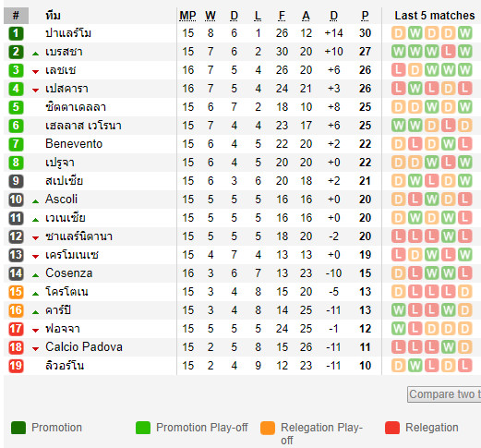Sort table by P points column header
Screen dimensions: 481x448
(x=365, y=16)
